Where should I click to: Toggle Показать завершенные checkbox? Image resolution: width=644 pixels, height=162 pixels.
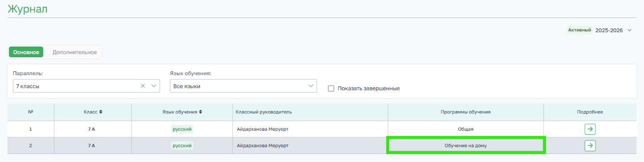(331, 88)
